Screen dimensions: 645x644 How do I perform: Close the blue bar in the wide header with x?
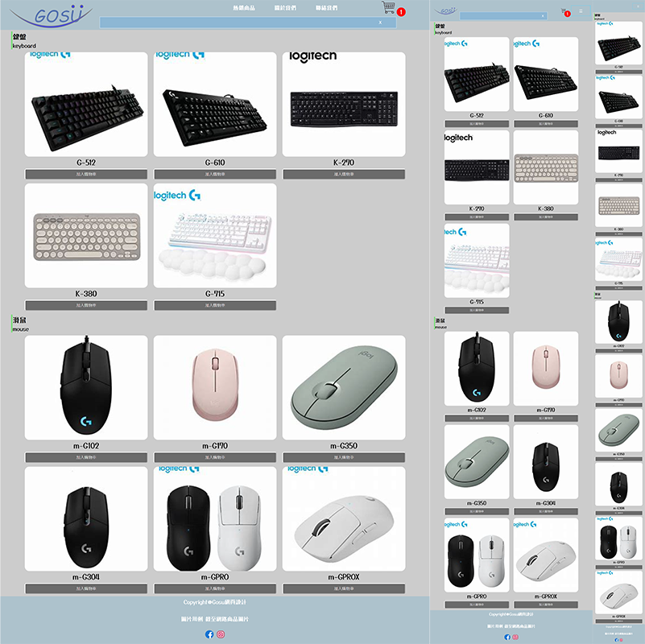380,23
